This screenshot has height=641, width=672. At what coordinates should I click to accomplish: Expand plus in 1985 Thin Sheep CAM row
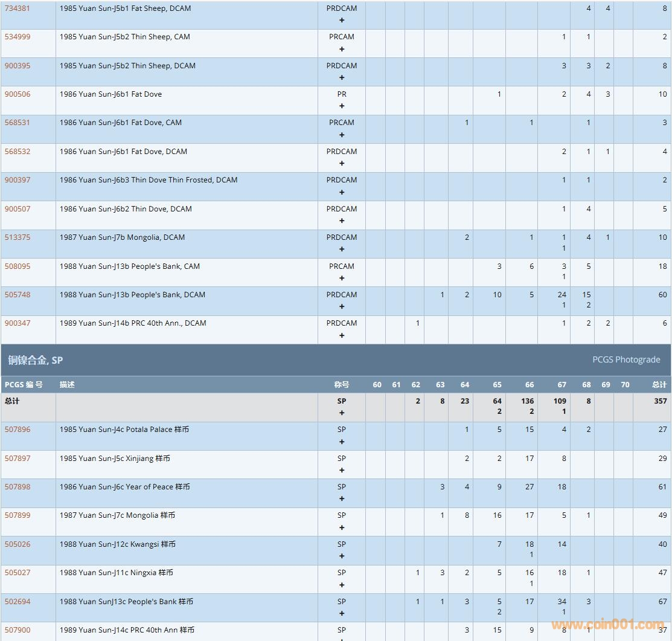tap(342, 50)
